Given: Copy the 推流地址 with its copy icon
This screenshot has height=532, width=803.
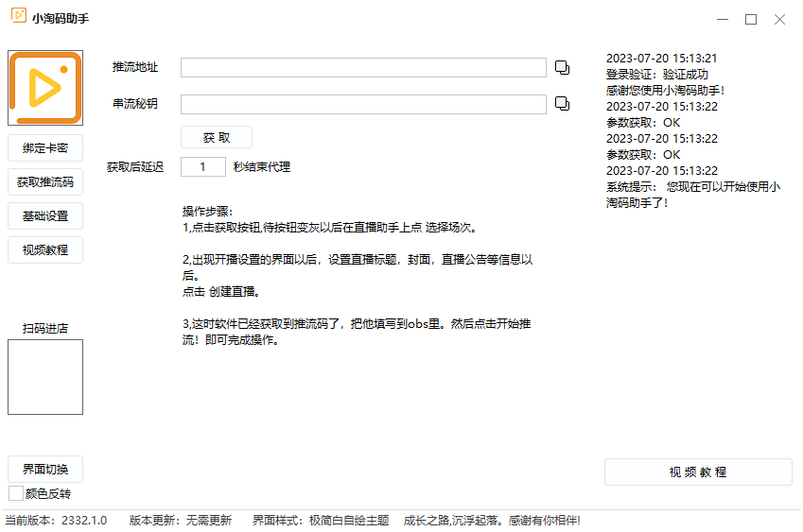Looking at the screenshot, I should (x=563, y=67).
